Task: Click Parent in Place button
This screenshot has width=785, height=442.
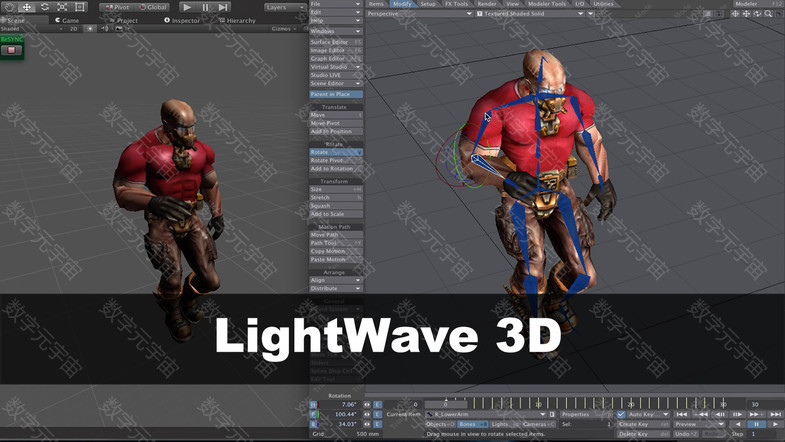Action: tap(335, 94)
